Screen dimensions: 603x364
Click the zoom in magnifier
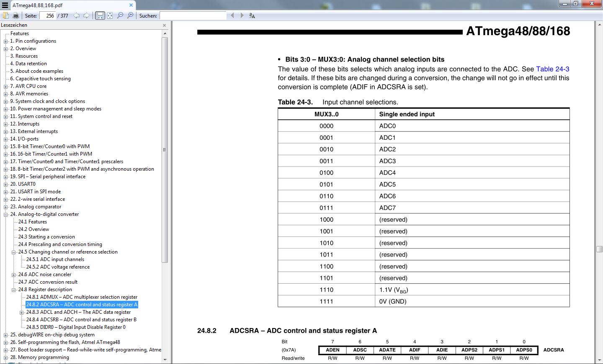130,15
